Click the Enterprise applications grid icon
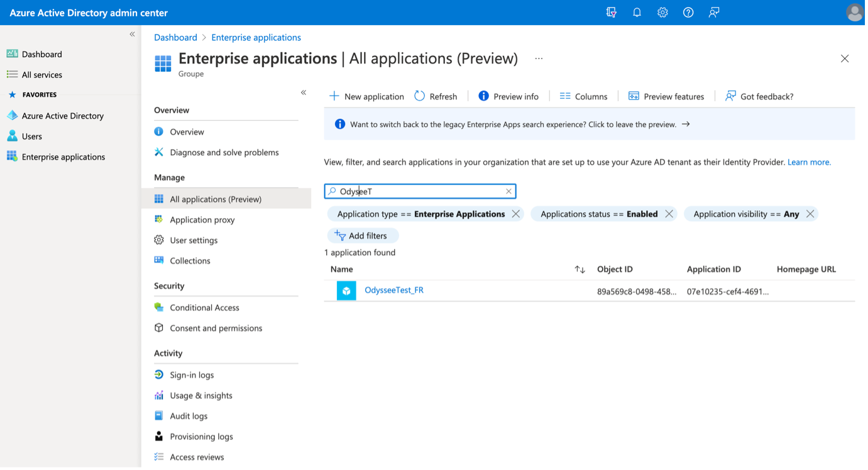This screenshot has width=868, height=470. point(163,63)
